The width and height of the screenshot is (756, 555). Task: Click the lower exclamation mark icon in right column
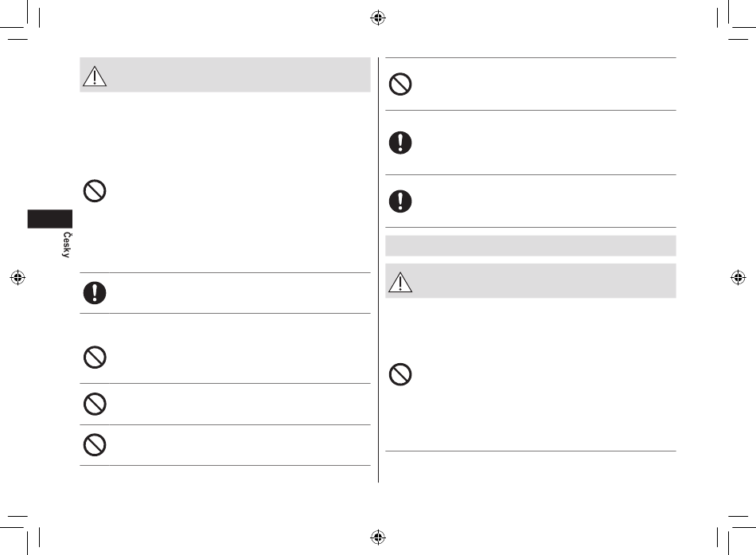tap(400, 201)
